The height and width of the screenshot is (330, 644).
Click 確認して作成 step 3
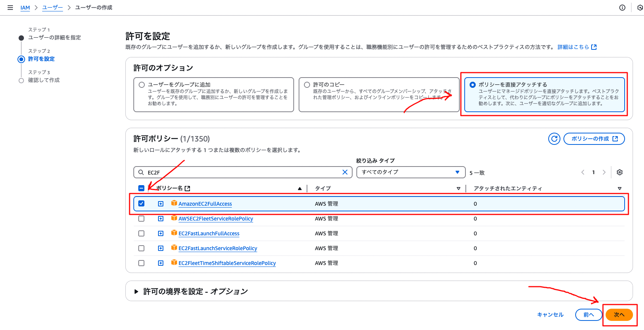point(44,80)
